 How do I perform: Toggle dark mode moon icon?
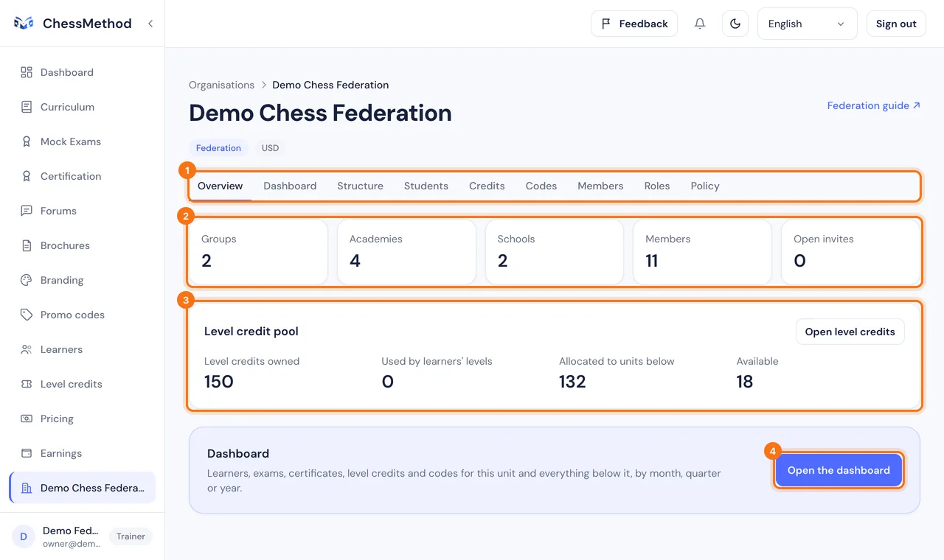pos(735,24)
